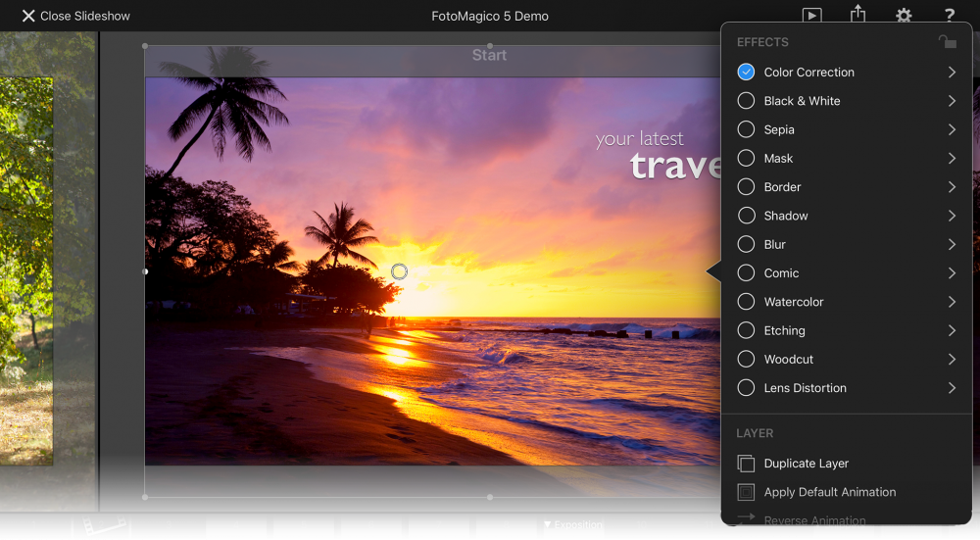The image size is (980, 540).
Task: Expand the Border effect settings chevron
Action: coord(952,187)
